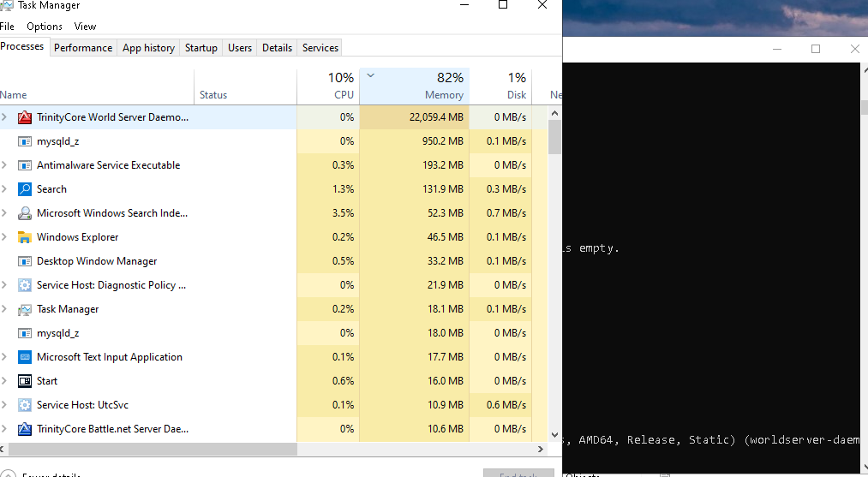Open the View menu
The height and width of the screenshot is (477, 868).
(x=85, y=26)
